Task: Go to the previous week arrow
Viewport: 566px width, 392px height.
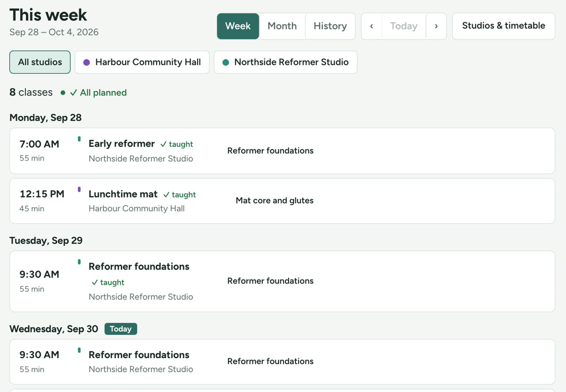Action: (x=372, y=26)
